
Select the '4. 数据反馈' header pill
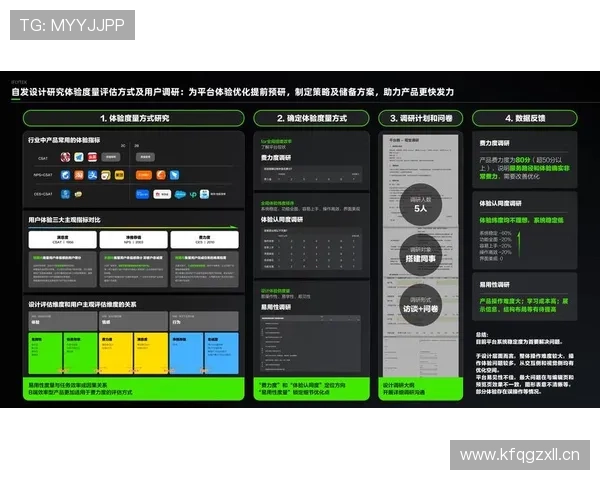click(x=525, y=118)
